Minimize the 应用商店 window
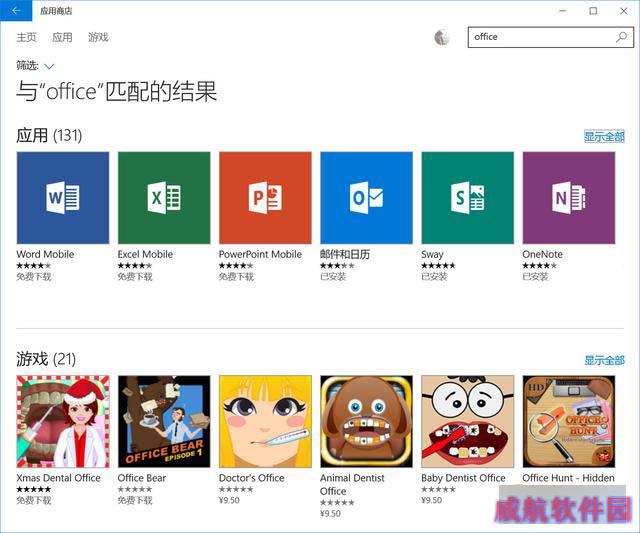 coord(563,11)
